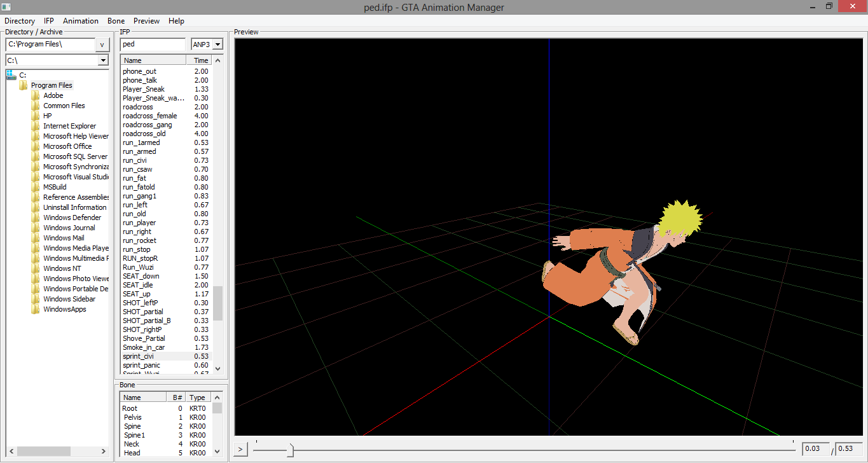Select the Windows NT folder
This screenshot has width=868, height=463.
click(62, 268)
